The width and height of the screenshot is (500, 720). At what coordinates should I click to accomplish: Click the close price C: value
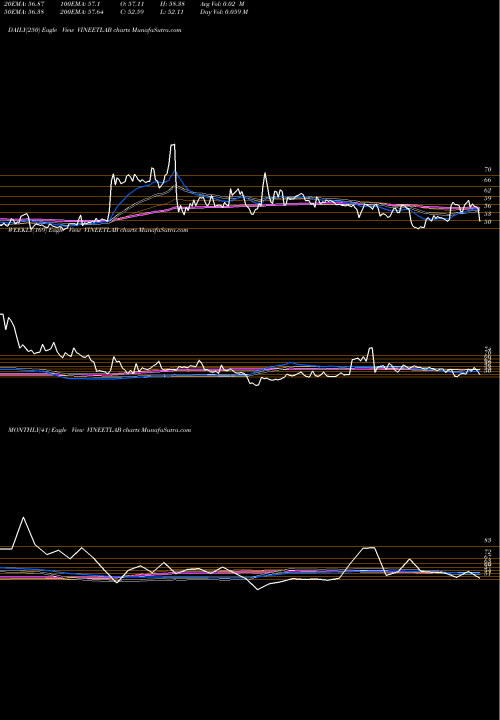click(x=132, y=12)
